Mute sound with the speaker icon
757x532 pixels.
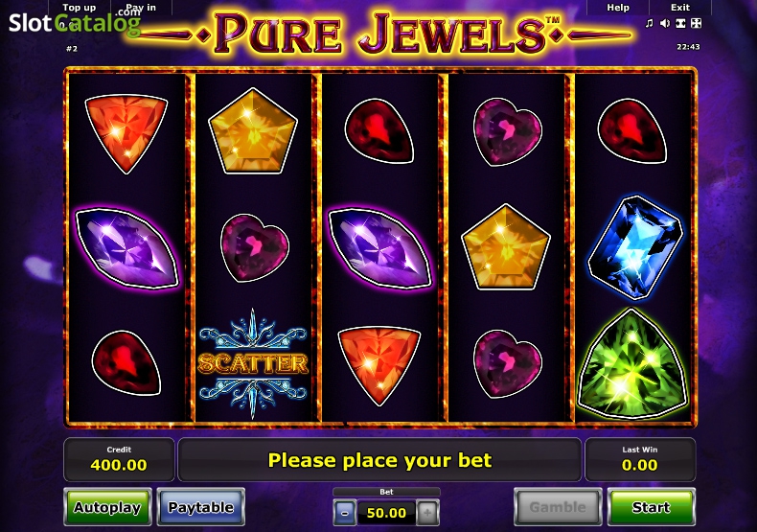pos(665,23)
